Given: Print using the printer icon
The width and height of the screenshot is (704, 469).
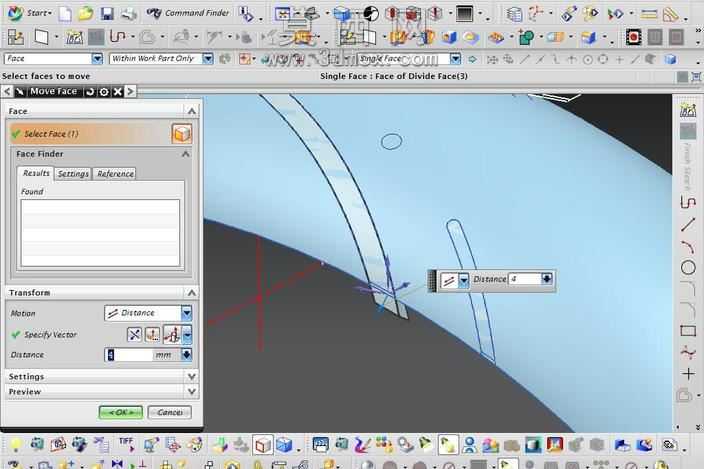Looking at the screenshot, I should 129,13.
